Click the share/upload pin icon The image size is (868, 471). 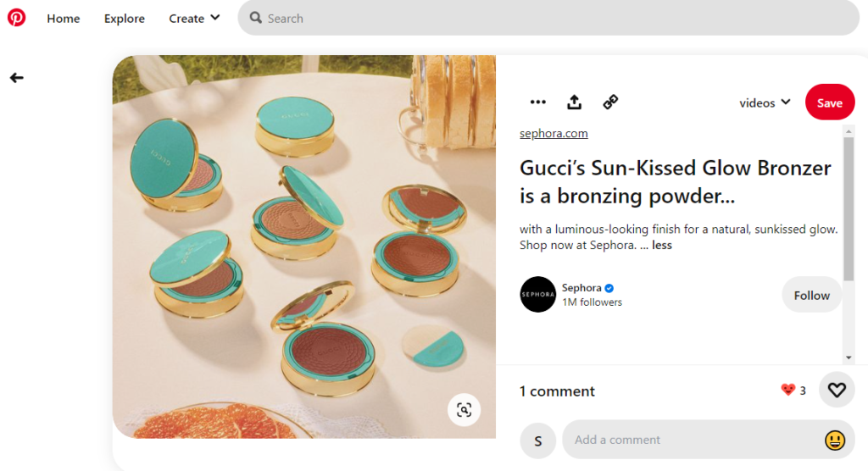[x=575, y=103]
